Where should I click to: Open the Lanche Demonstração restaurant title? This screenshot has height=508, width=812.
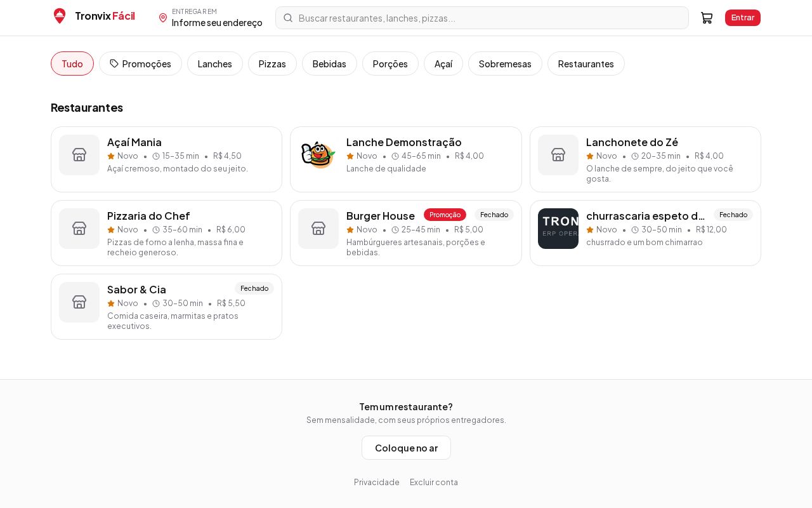404,142
